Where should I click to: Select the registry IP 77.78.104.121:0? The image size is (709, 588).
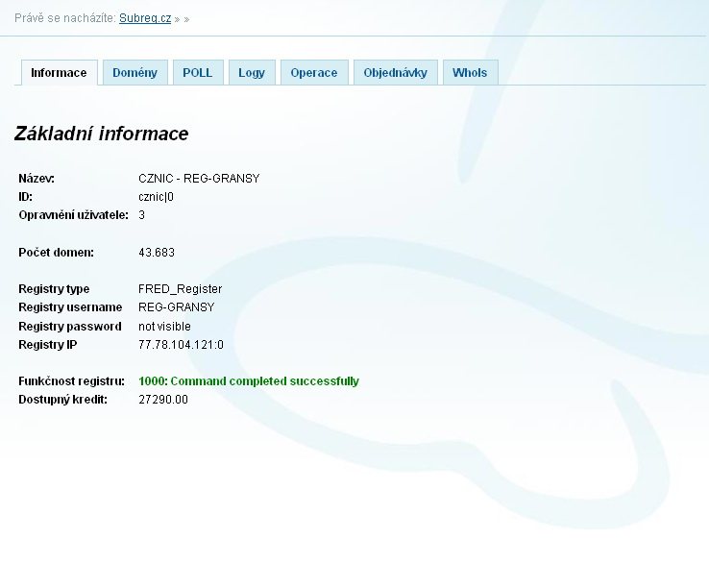(x=181, y=345)
